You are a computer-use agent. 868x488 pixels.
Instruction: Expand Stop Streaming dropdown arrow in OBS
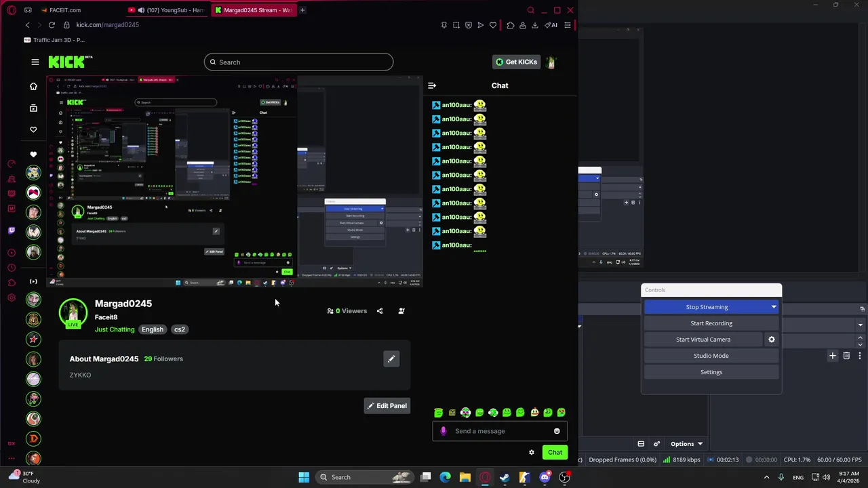point(774,307)
